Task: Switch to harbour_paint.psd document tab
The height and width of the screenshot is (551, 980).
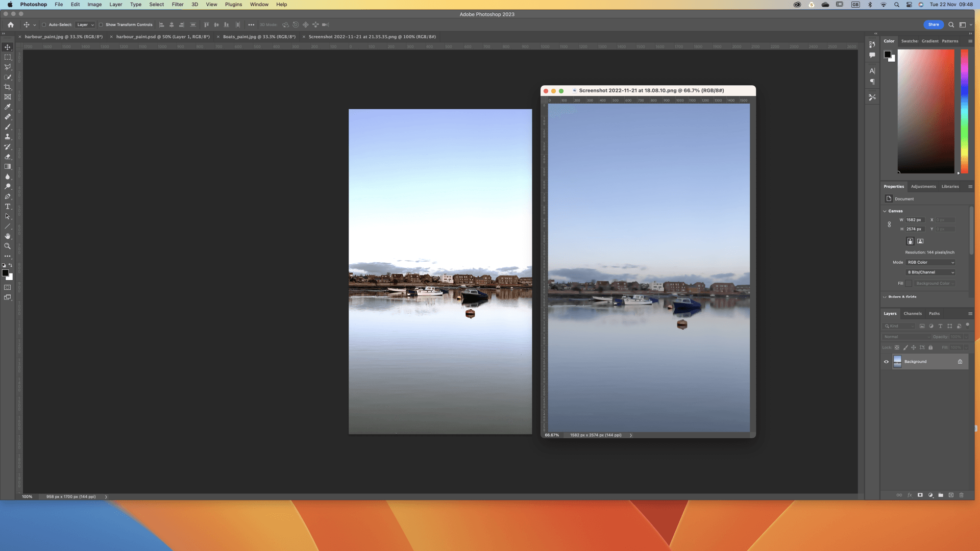Action: [162, 37]
